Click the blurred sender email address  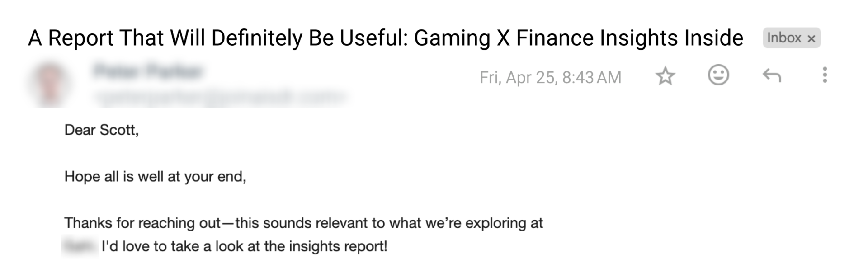point(220,97)
